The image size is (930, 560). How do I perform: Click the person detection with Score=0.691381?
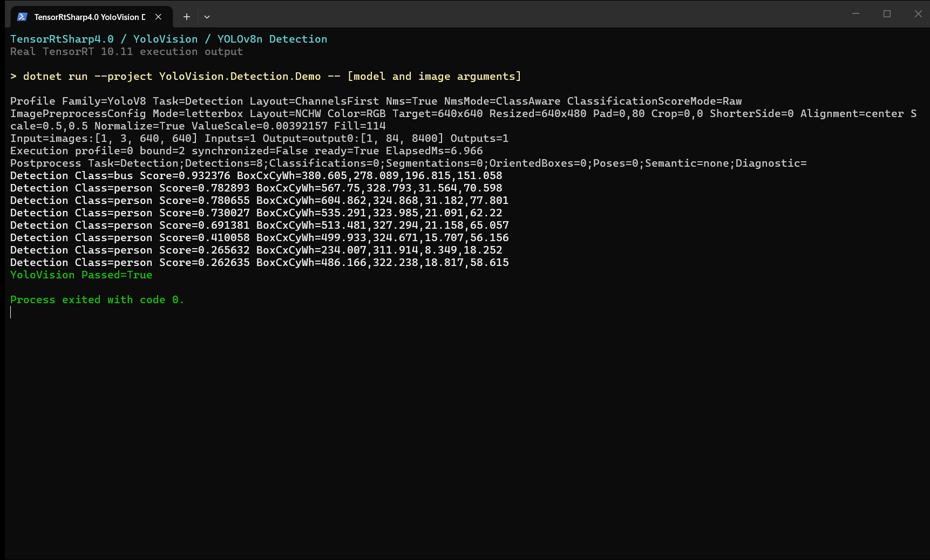(x=259, y=225)
